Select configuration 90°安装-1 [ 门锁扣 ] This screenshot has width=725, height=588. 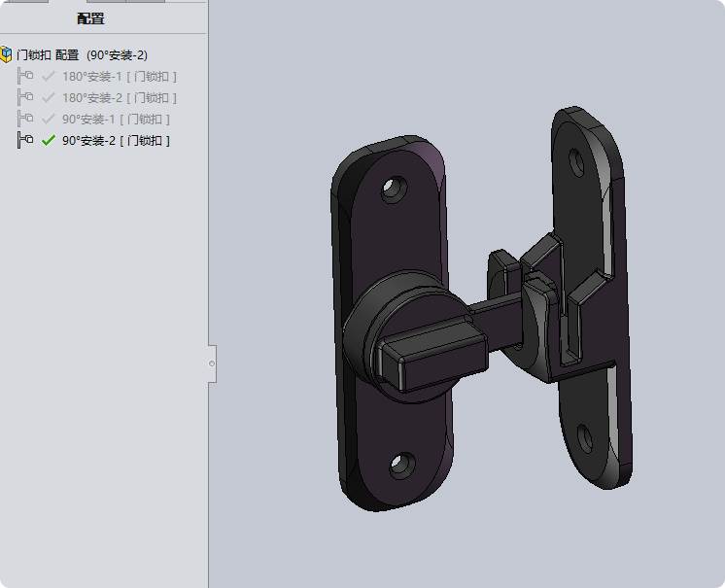[x=116, y=120]
